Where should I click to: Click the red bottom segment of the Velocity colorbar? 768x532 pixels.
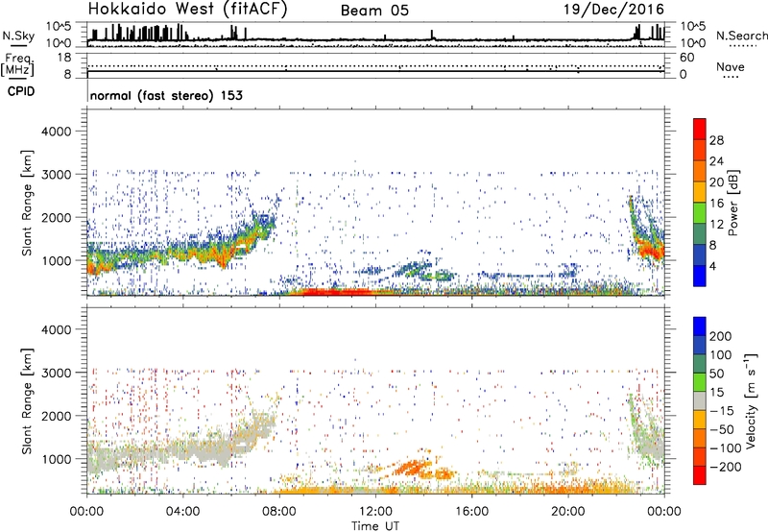pos(700,475)
